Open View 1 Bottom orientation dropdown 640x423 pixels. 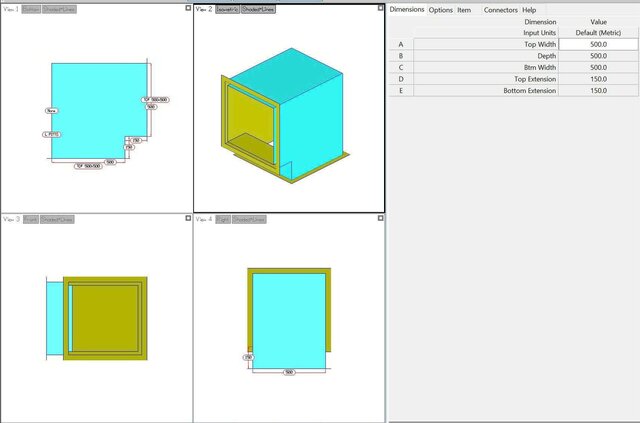[31, 9]
